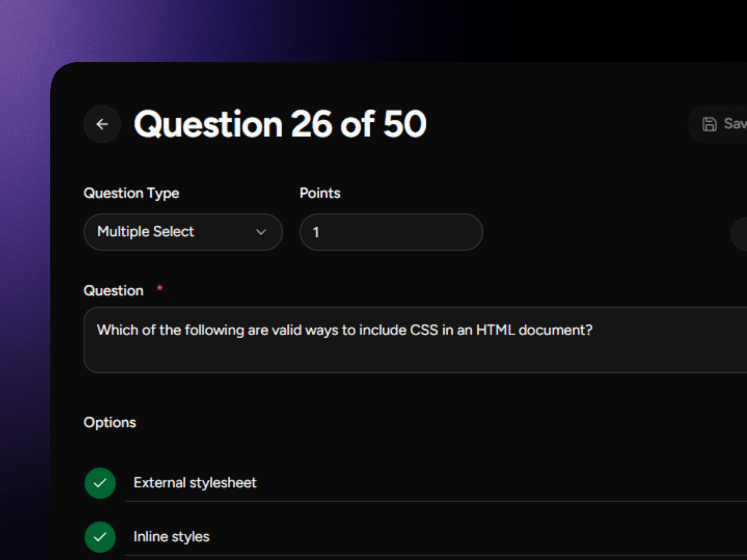Click the Options section heading
Image resolution: width=747 pixels, height=560 pixels.
tap(110, 422)
